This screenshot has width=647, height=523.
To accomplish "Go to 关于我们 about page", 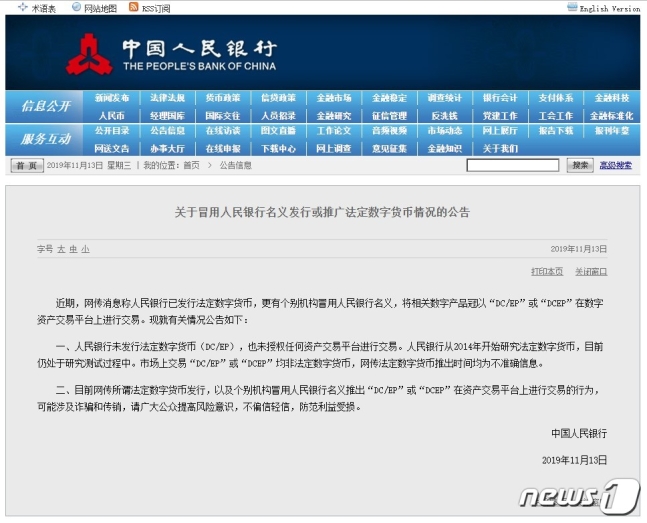I will [500, 149].
